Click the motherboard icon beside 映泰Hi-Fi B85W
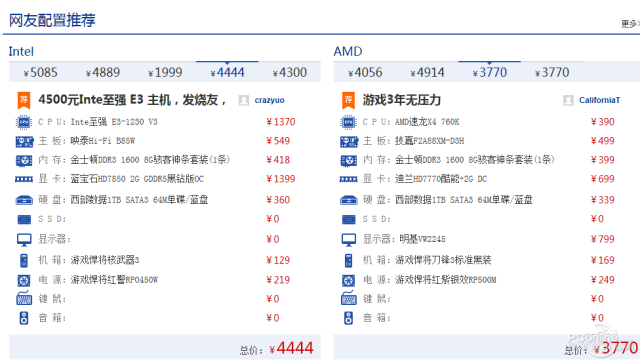640x364 pixels. point(24,142)
